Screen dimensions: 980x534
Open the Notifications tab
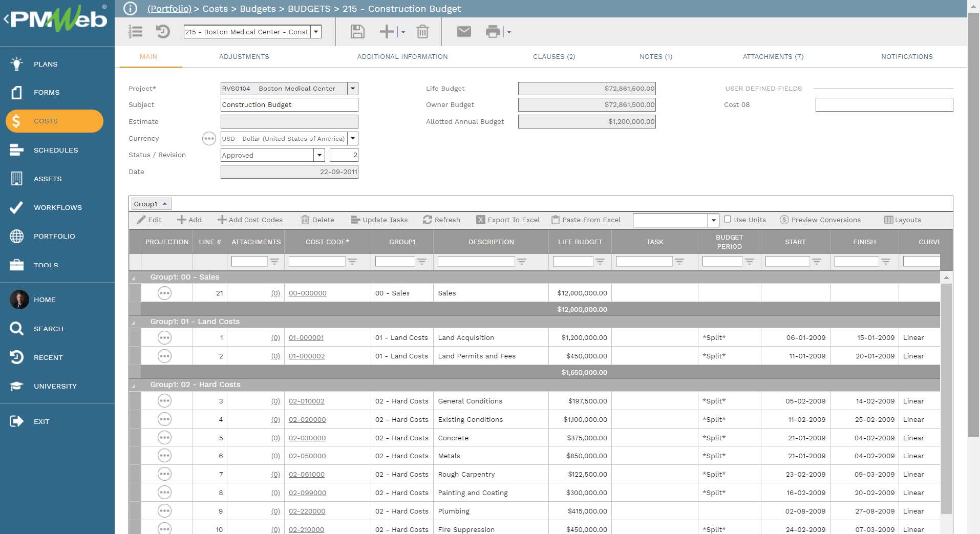click(x=906, y=56)
